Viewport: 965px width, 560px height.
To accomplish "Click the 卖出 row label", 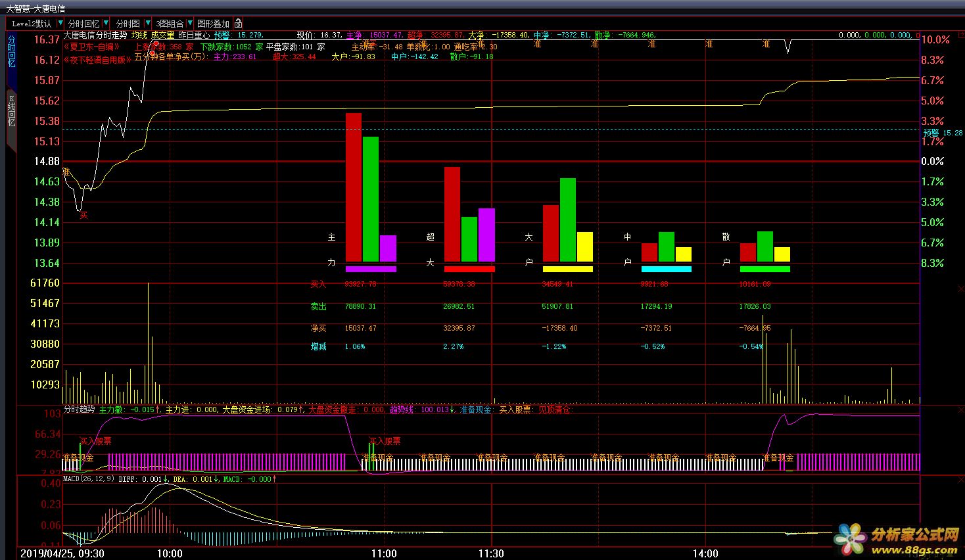I will [318, 306].
